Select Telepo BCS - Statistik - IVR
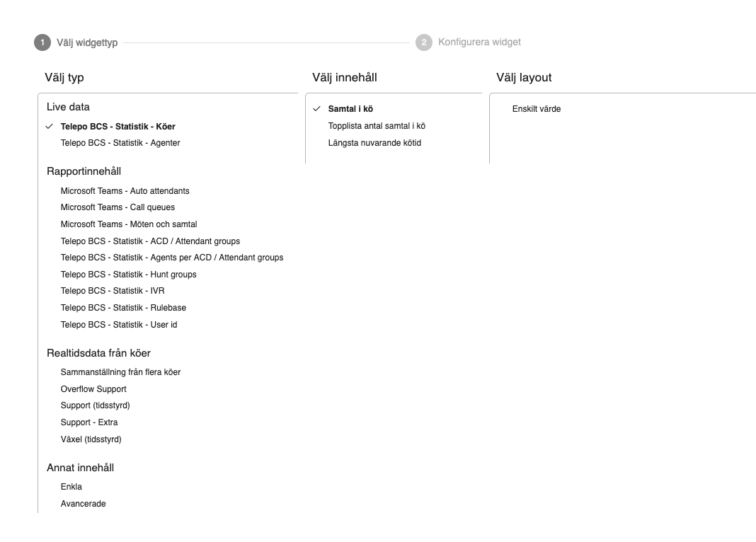The width and height of the screenshot is (756, 542). 113,291
